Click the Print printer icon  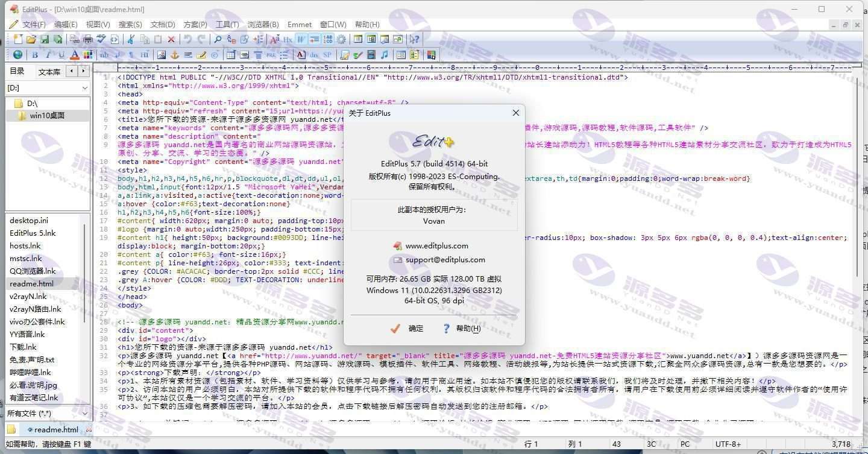point(87,39)
